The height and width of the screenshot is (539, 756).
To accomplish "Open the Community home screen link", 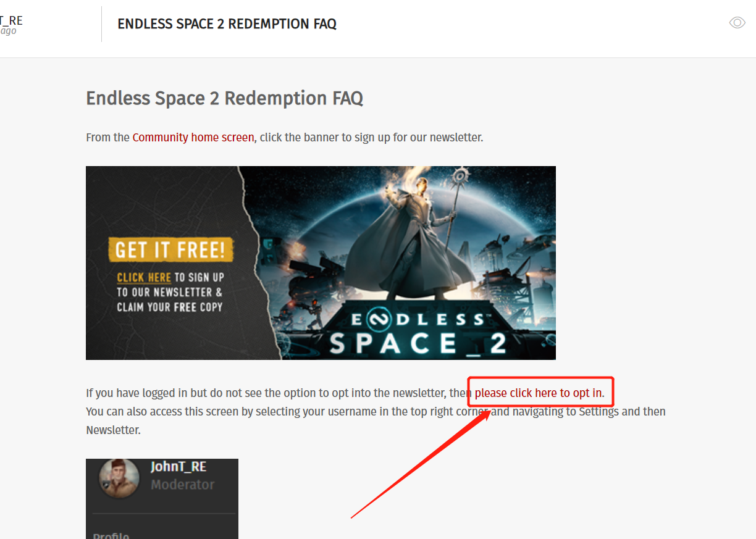I will coord(193,137).
